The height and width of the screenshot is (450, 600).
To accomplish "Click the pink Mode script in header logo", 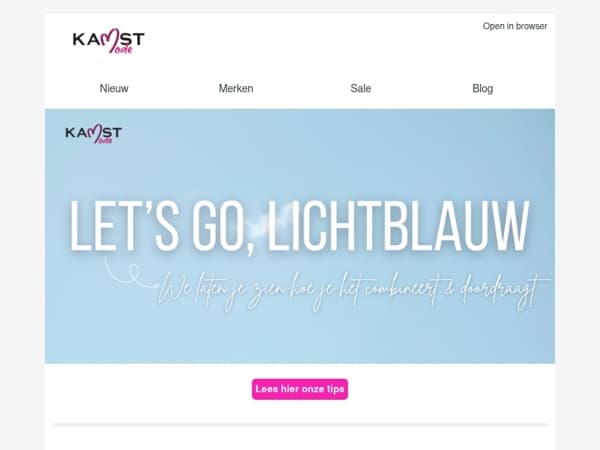I will 122,50.
